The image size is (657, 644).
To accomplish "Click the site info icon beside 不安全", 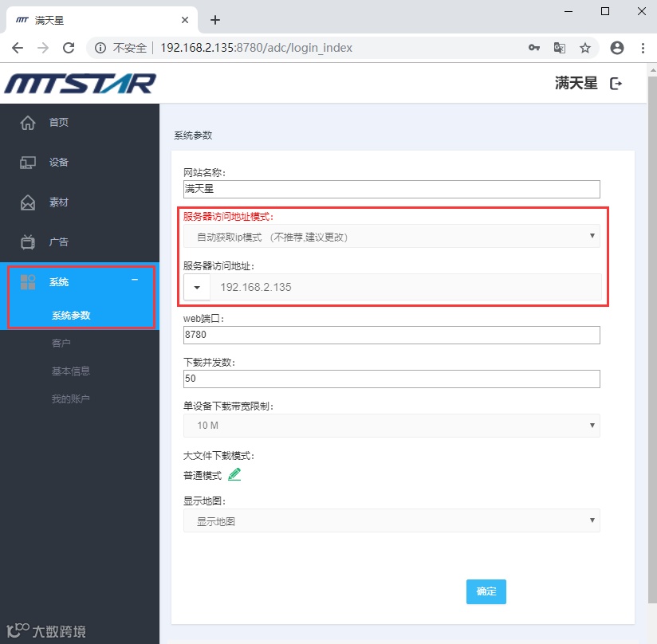I will pos(100,48).
